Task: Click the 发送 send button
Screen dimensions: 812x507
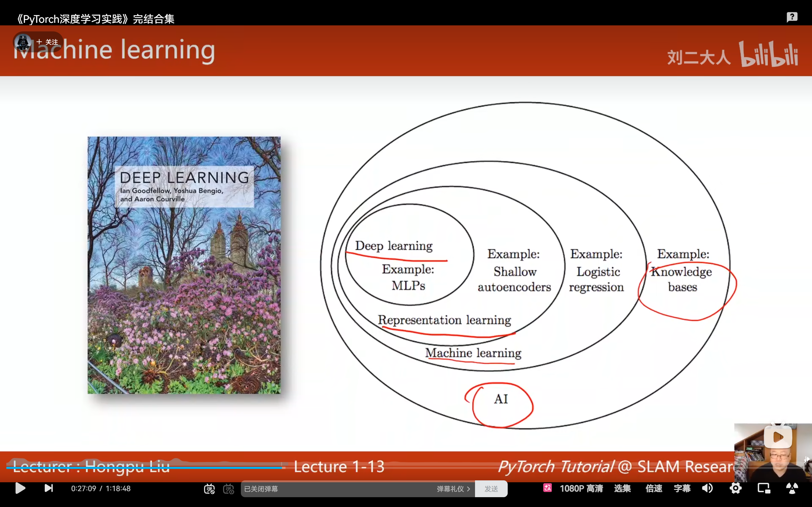Action: [491, 489]
